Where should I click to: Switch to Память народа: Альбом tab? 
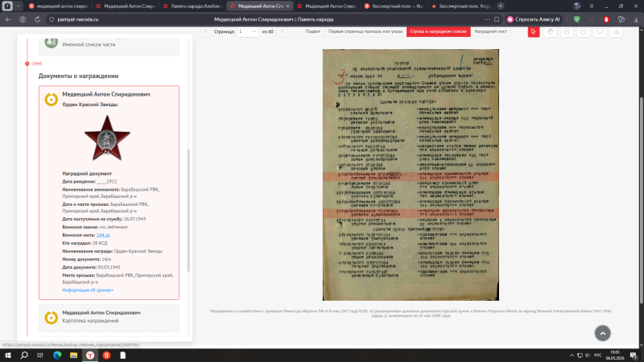click(x=192, y=6)
